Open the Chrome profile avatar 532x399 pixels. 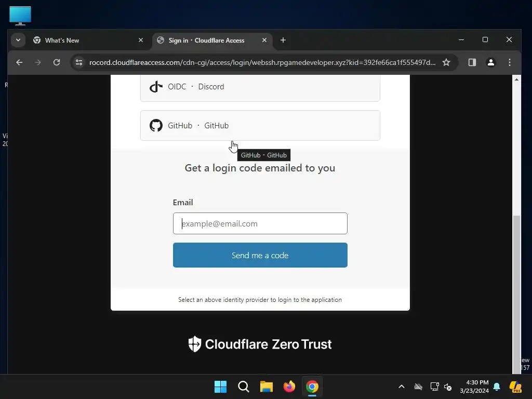click(490, 62)
